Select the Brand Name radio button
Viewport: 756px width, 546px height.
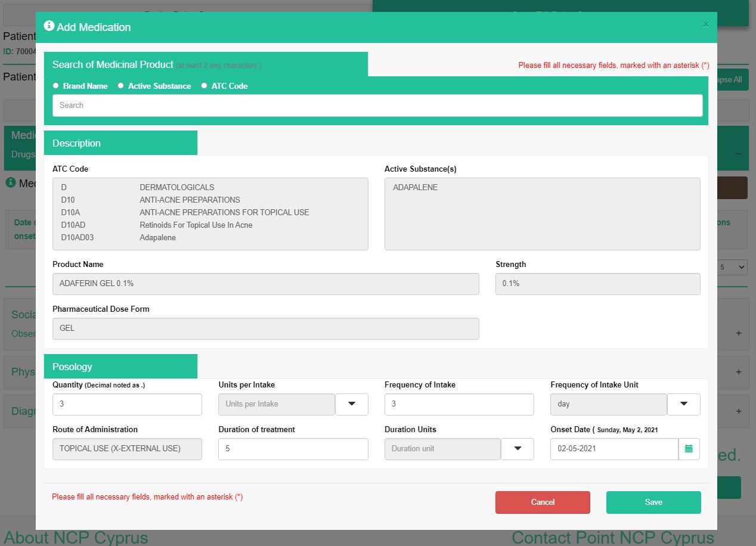coord(56,86)
